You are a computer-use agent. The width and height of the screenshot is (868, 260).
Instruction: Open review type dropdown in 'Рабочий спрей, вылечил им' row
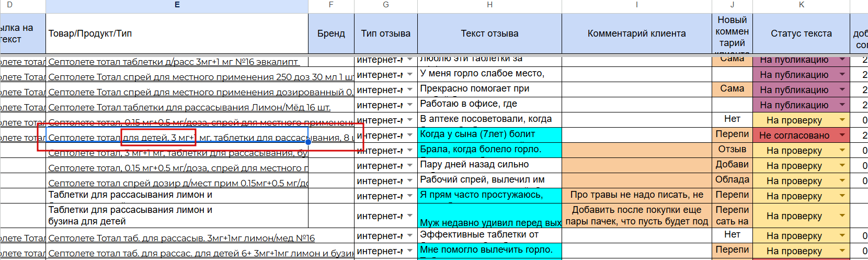point(410,181)
